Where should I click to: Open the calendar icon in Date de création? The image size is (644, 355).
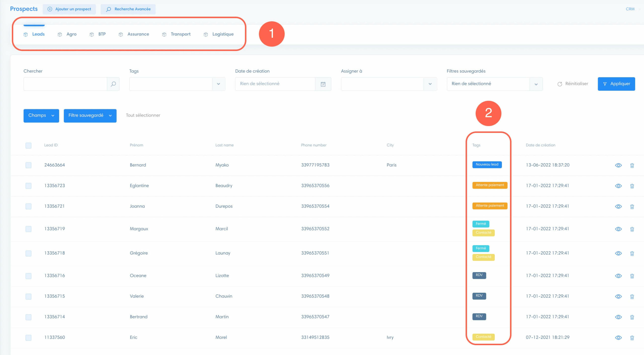tap(323, 84)
